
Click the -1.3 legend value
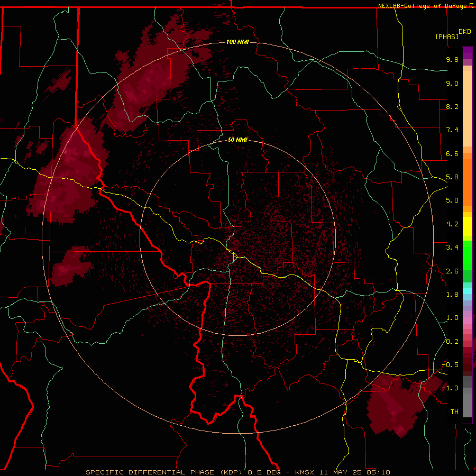[451, 388]
